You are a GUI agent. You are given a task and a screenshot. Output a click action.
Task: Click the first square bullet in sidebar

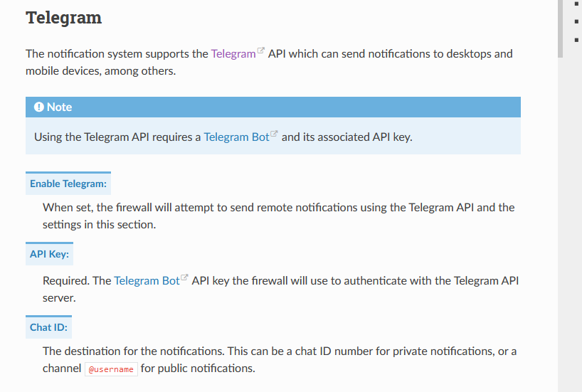tap(576, 4)
